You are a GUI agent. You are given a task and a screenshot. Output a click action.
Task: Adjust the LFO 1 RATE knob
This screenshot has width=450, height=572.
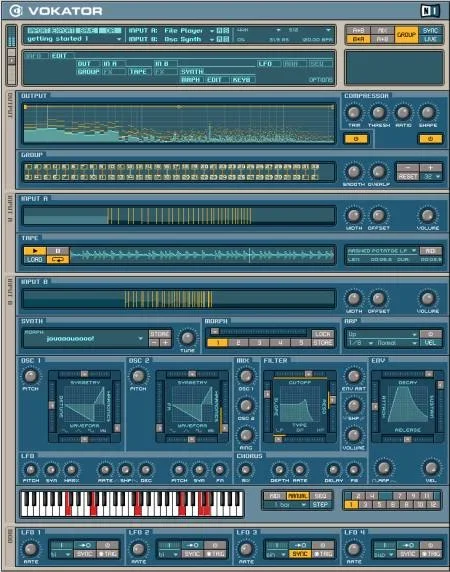(x=31, y=549)
